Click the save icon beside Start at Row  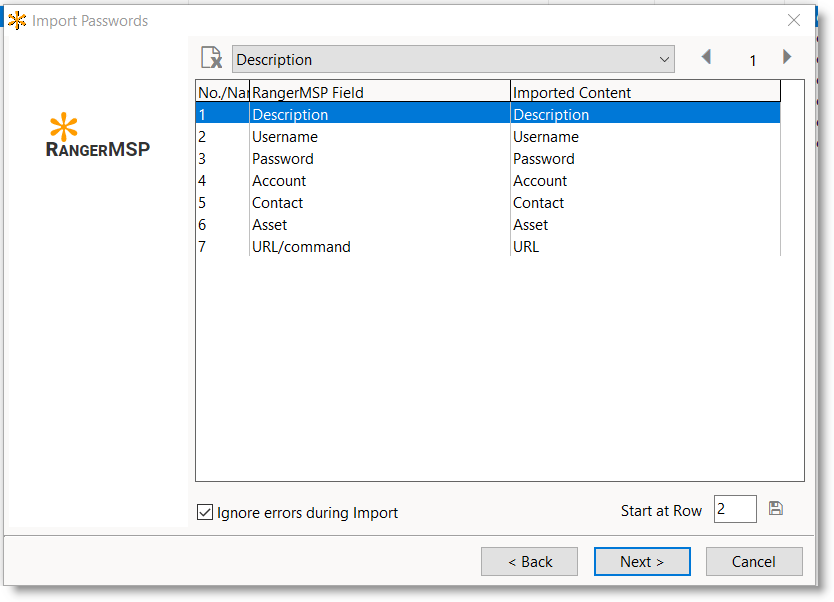(776, 509)
